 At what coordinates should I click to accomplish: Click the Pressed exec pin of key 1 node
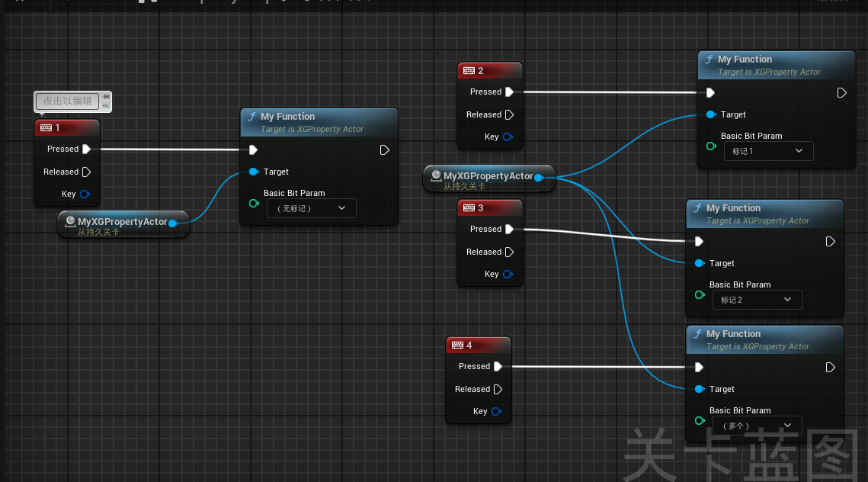86,149
